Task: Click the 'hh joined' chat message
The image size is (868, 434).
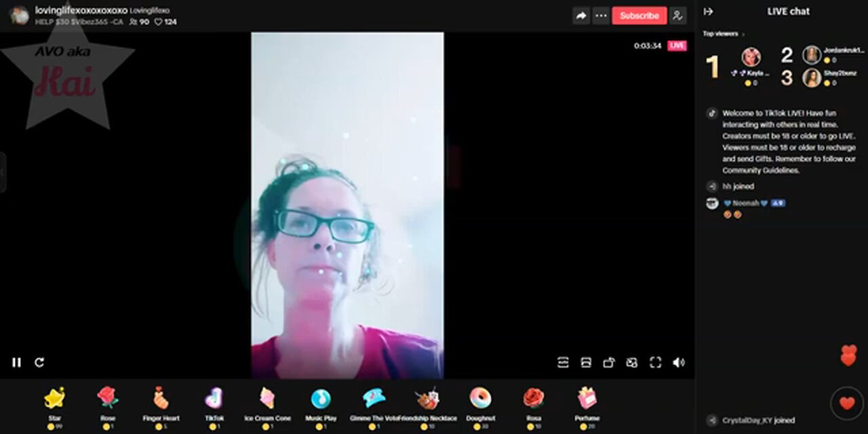Action: pyautogui.click(x=738, y=186)
